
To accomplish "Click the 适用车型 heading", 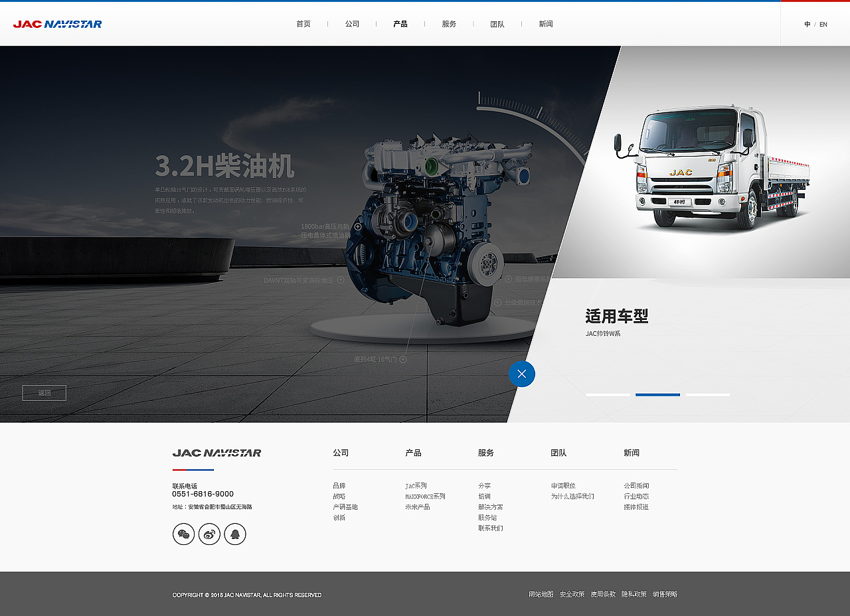I will [617, 316].
